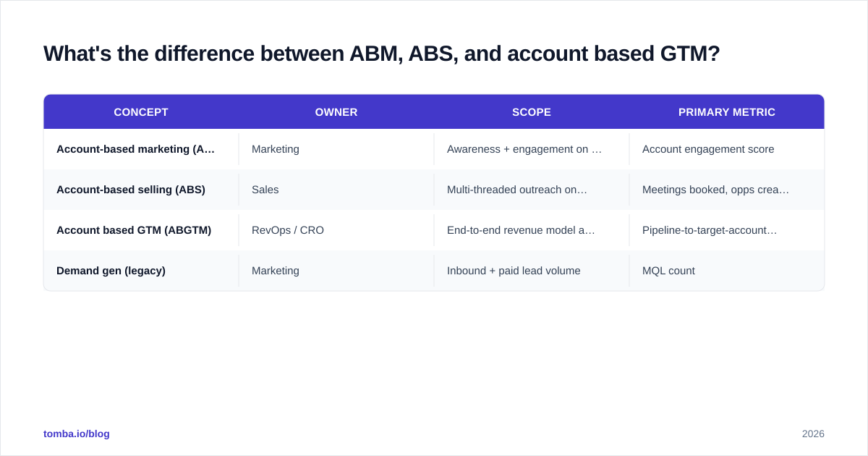Click the OWNER column header

pyautogui.click(x=336, y=112)
